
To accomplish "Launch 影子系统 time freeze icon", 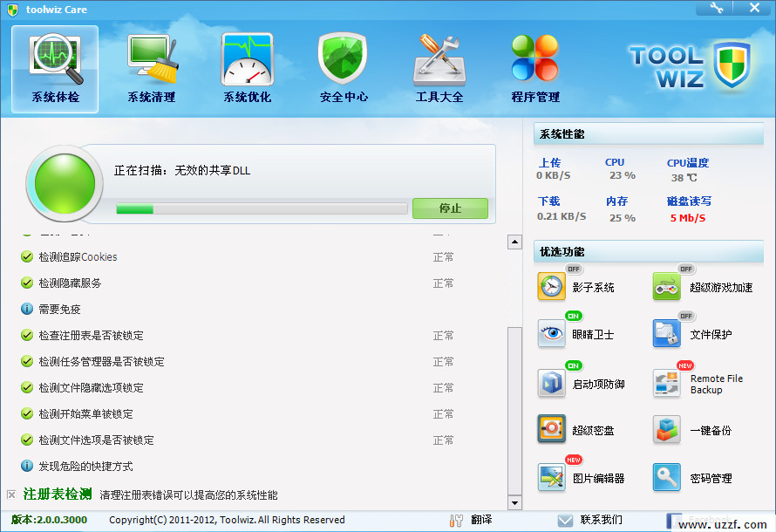I will (x=551, y=287).
